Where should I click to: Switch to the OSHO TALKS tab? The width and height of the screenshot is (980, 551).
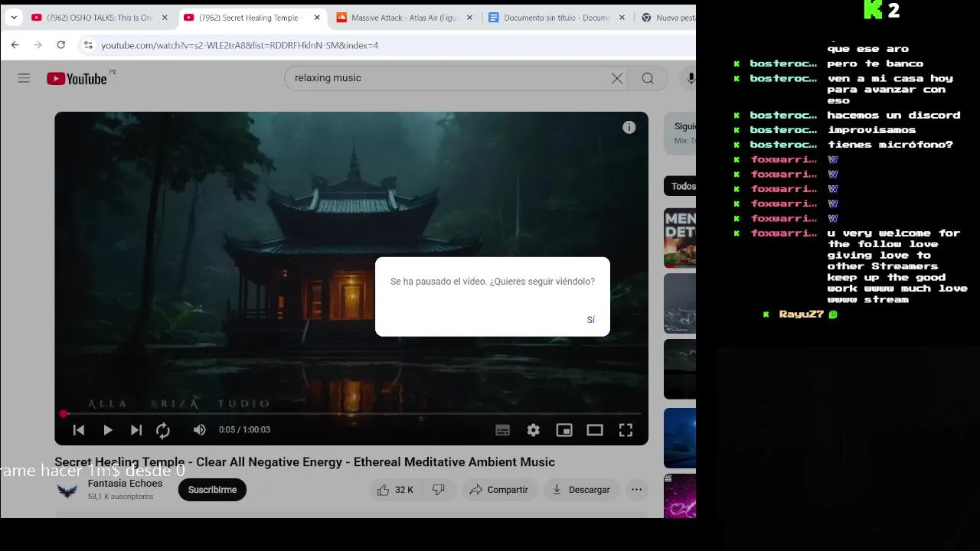pos(99,18)
